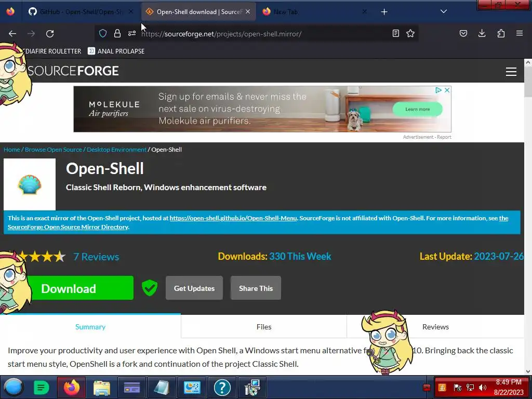This screenshot has height=399, width=532.
Task: Click Last Update date 2023-07-26
Action: point(499,256)
